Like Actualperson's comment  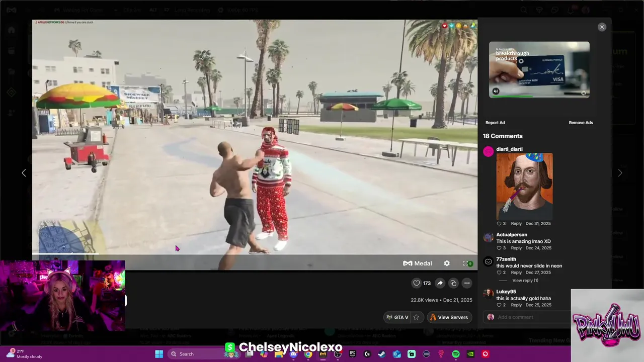[500, 248]
